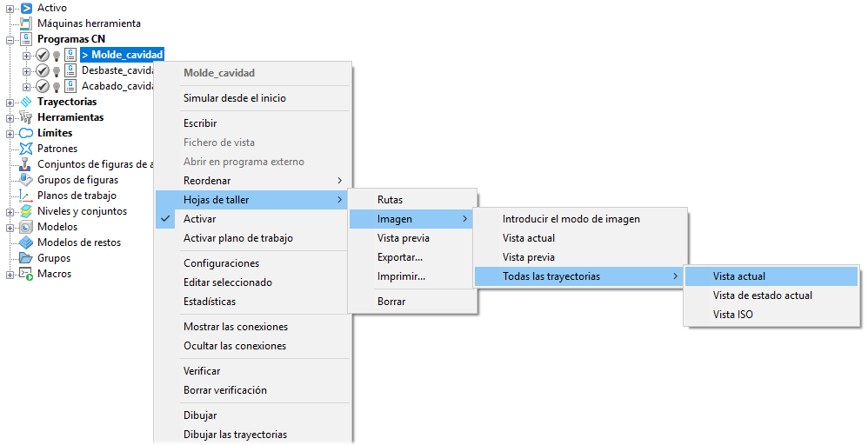Click Vista de estado actual option
The image size is (868, 445).
click(762, 296)
